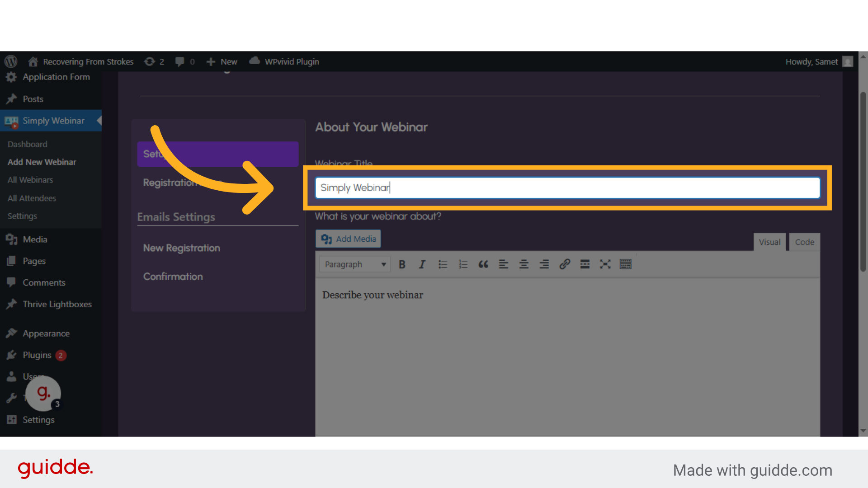This screenshot has width=868, height=488.
Task: Open the Plugins menu
Action: pyautogui.click(x=37, y=355)
